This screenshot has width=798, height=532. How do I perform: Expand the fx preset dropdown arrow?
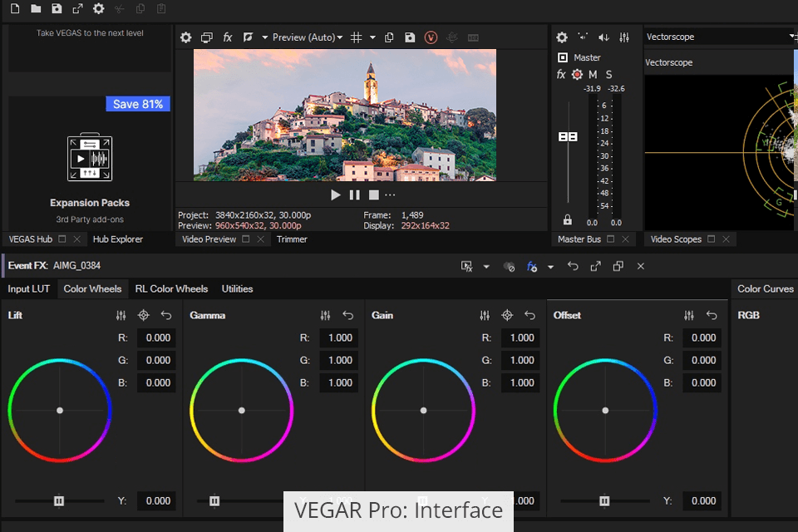click(x=550, y=266)
